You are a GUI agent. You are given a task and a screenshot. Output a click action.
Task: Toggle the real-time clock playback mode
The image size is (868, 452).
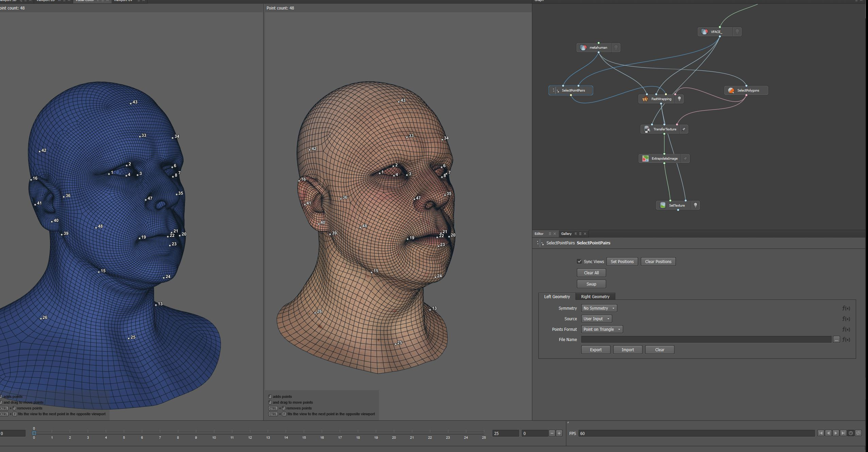click(851, 433)
